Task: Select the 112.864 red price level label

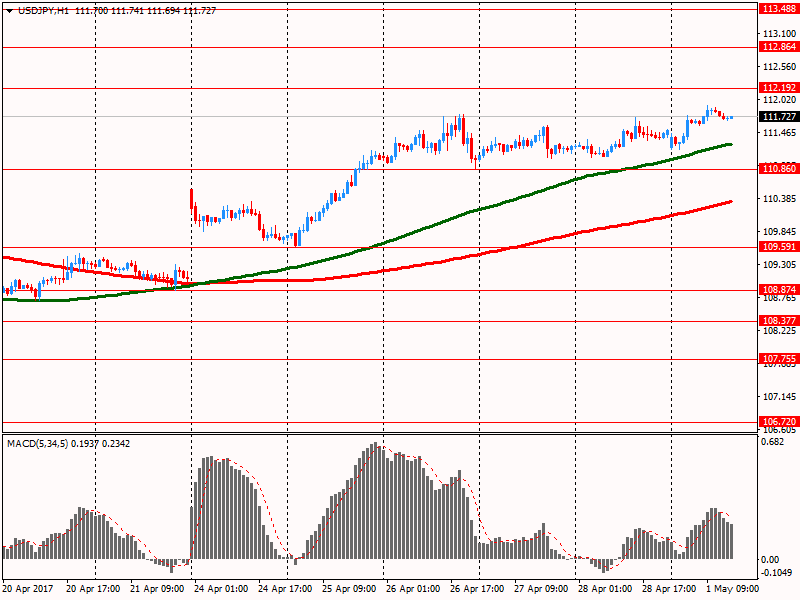Action: [x=779, y=47]
